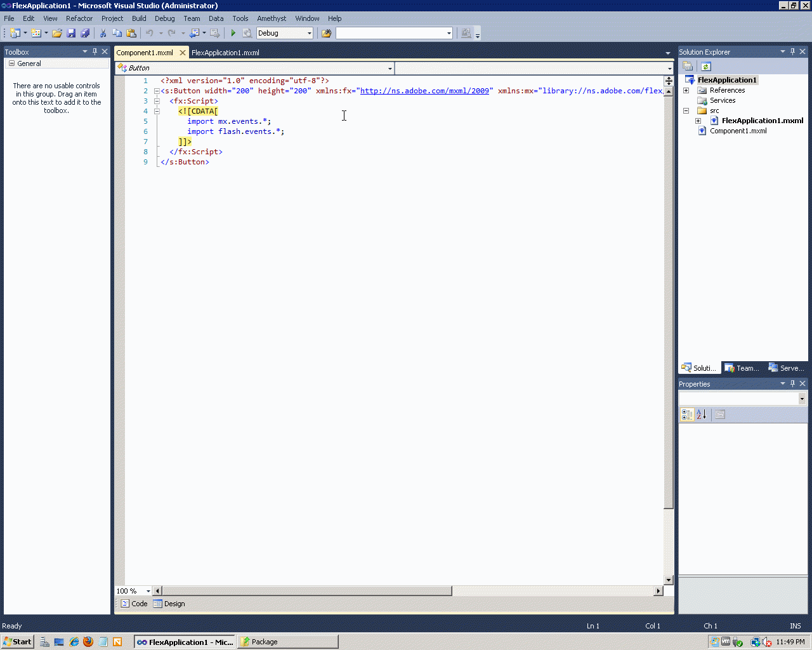The width and height of the screenshot is (812, 650).
Task: Click the New Project toolbar icon
Action: [x=15, y=33]
